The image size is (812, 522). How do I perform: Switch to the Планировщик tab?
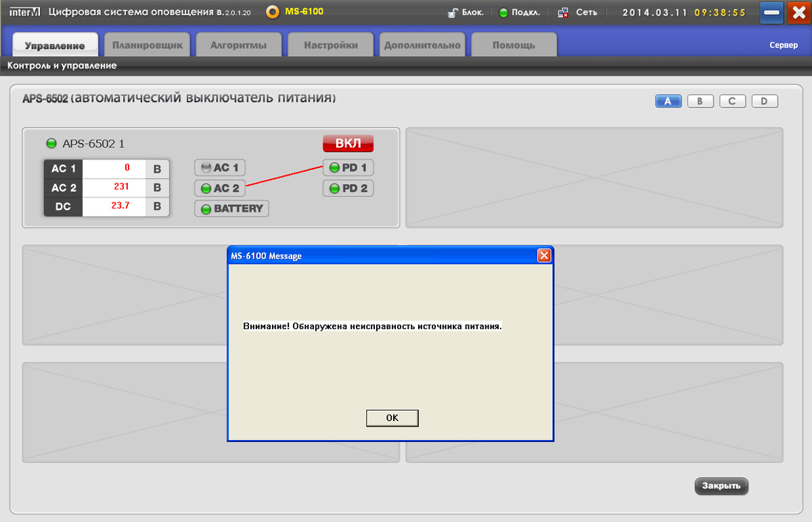[x=148, y=45]
